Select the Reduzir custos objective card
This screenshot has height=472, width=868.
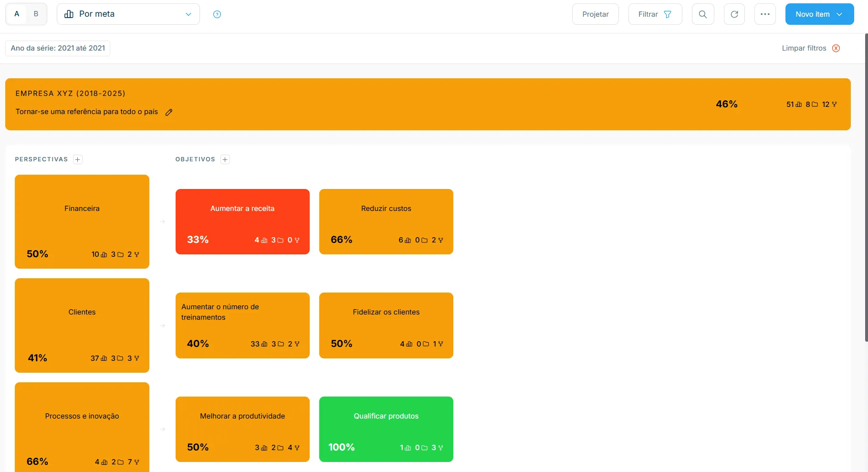click(x=386, y=221)
